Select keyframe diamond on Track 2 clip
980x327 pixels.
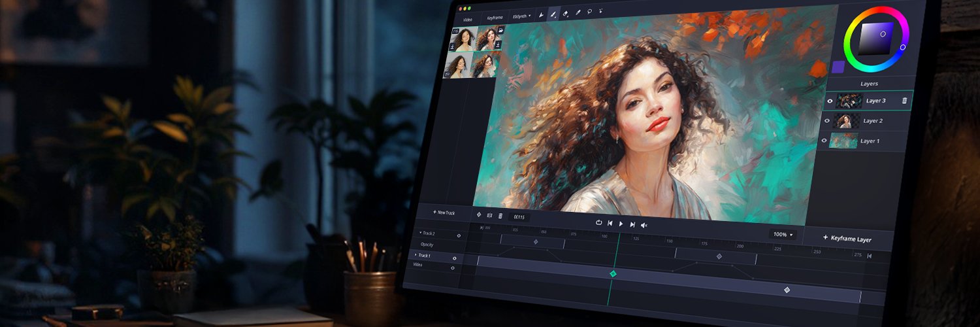[536, 242]
